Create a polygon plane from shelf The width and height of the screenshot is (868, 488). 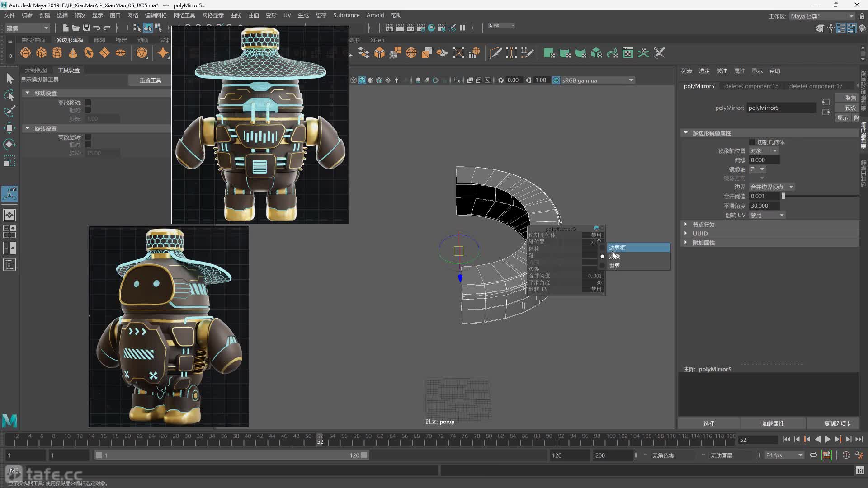[105, 53]
